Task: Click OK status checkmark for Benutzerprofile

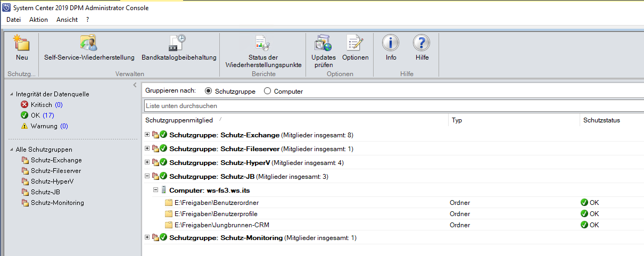Action: (x=584, y=213)
